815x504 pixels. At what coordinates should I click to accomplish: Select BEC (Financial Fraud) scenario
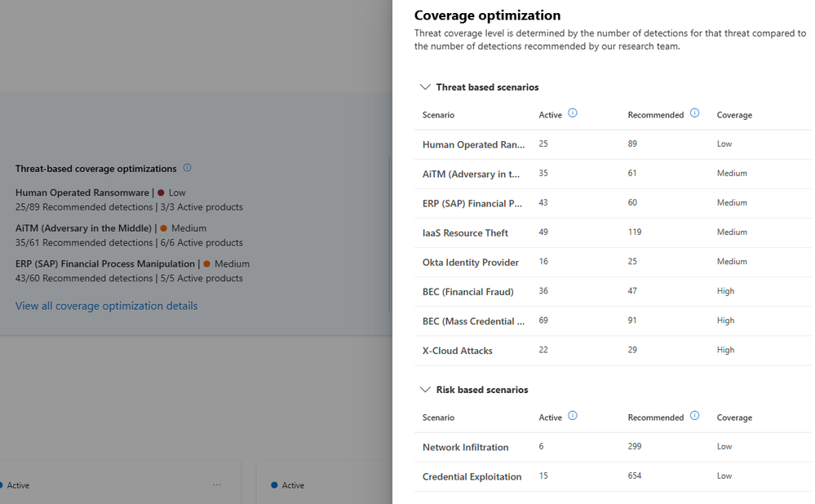[x=467, y=292]
